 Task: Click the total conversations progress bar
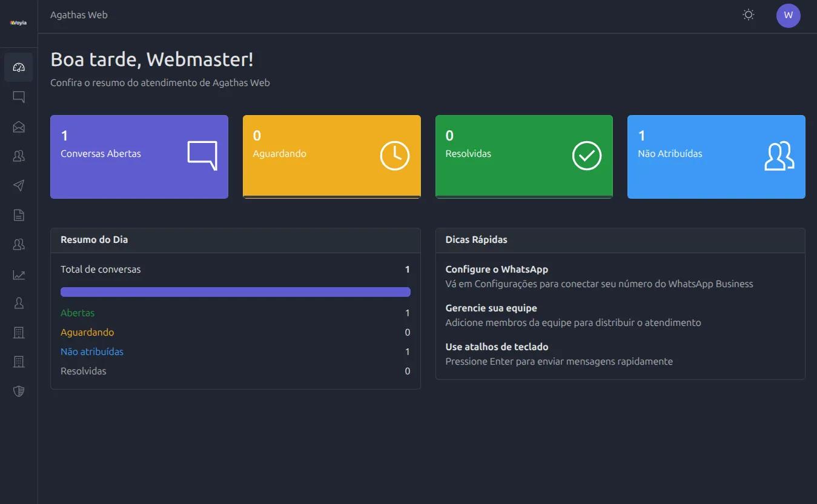[x=235, y=292]
